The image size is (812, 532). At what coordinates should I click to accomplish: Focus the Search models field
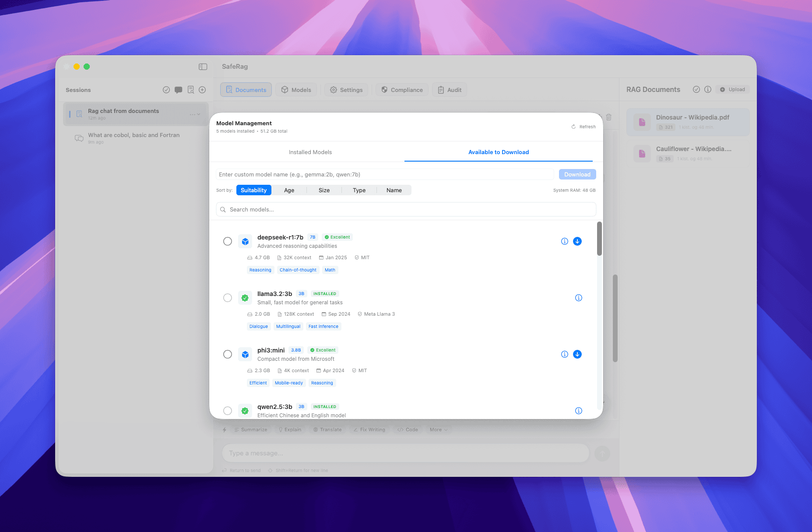pyautogui.click(x=406, y=209)
